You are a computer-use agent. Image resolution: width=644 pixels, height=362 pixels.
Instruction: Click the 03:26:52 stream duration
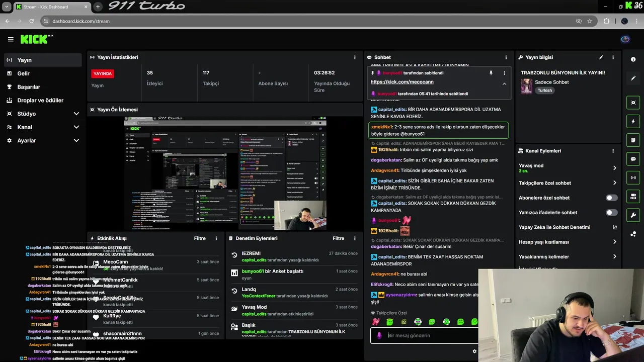pos(324,73)
